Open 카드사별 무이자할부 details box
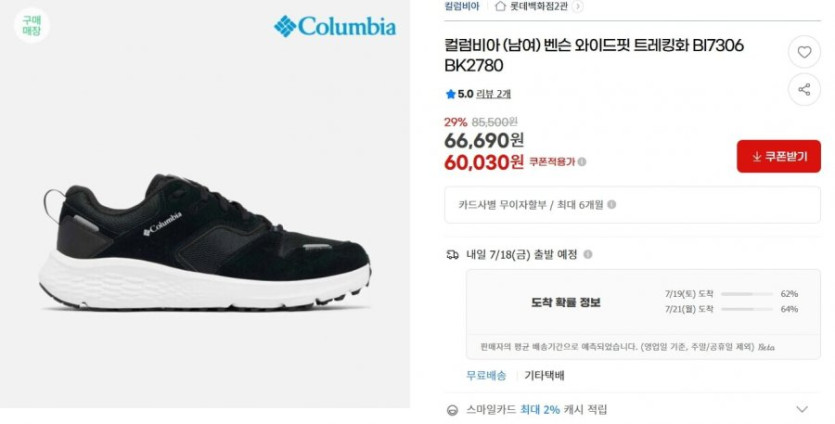This screenshot has height=424, width=835. (632, 205)
